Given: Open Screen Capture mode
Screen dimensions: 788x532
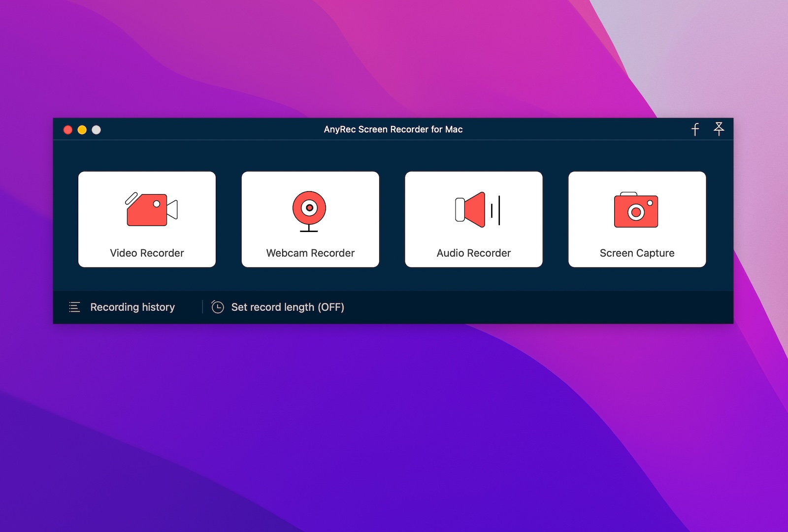Looking at the screenshot, I should click(636, 219).
